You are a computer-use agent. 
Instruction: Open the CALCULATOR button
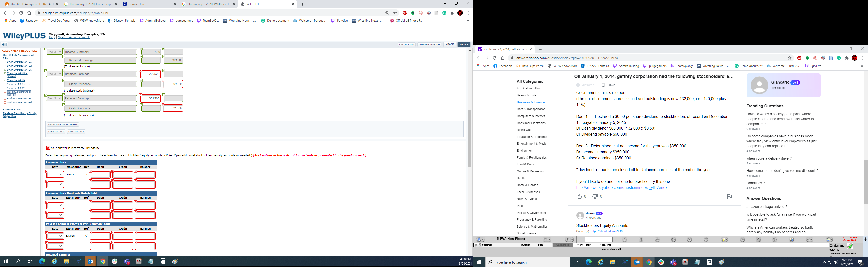(406, 44)
